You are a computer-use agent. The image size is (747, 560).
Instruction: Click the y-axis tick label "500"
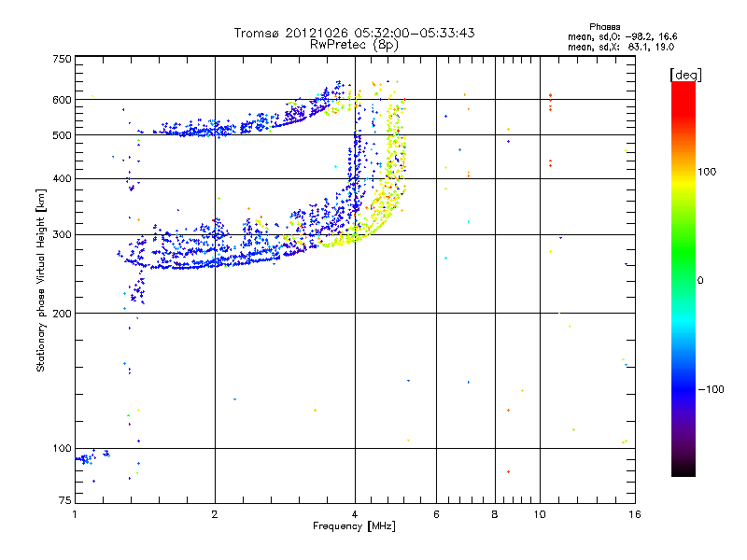[62, 135]
